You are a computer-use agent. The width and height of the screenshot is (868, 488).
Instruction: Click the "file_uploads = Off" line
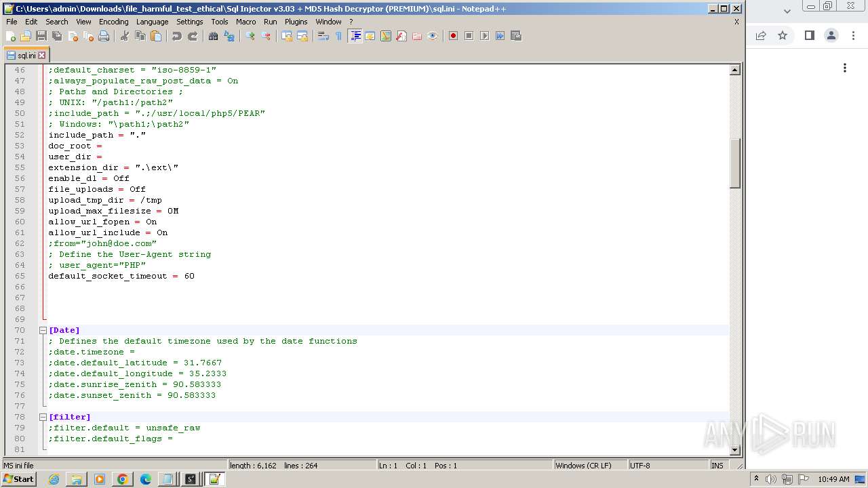coord(97,189)
